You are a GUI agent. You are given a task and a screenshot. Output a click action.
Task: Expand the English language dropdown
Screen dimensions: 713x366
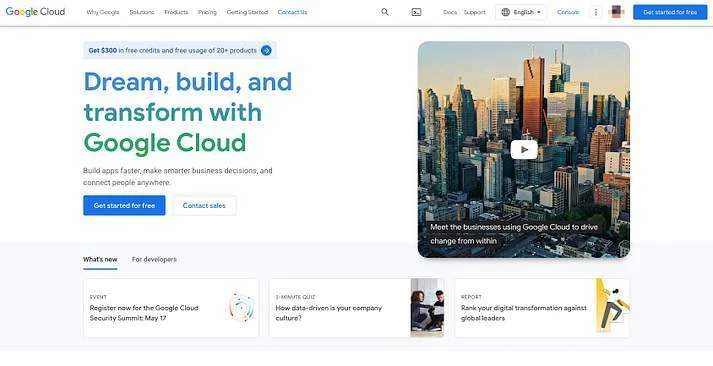(521, 12)
